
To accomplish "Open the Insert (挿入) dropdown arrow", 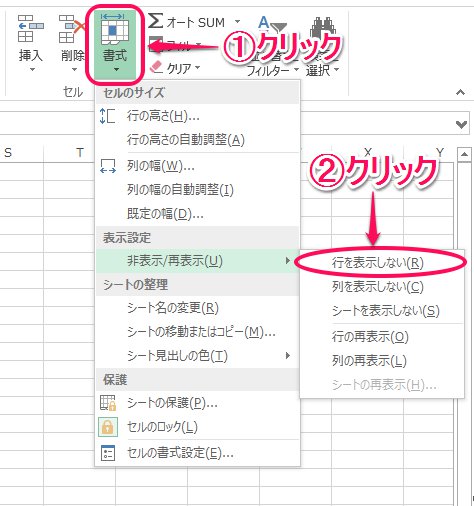I will click(x=32, y=70).
